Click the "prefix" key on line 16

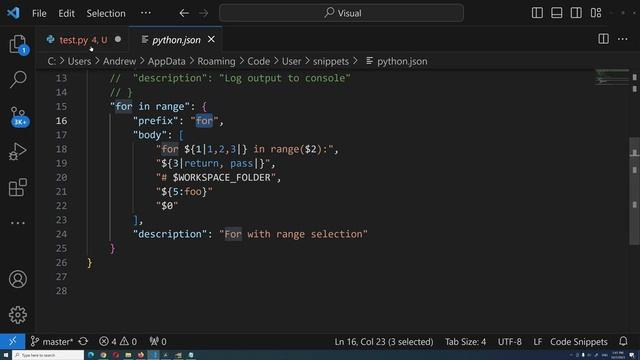click(x=156, y=121)
